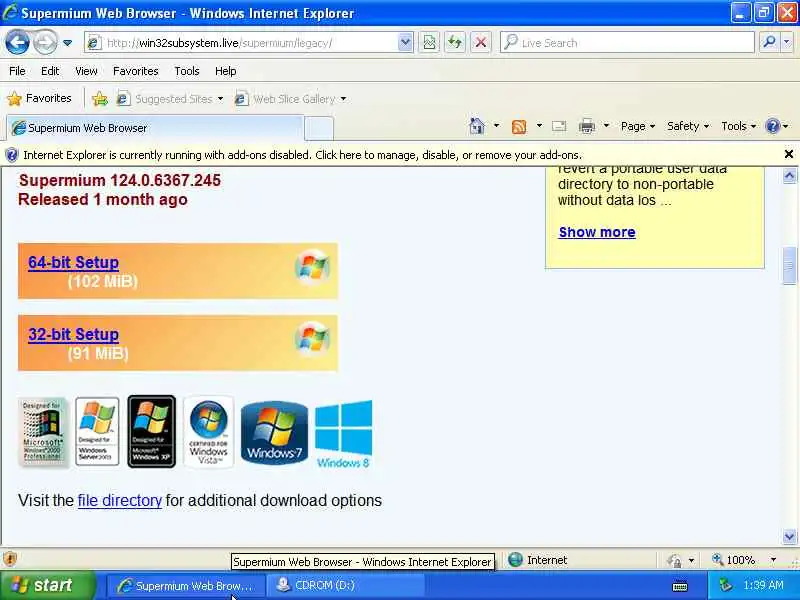Open the Favorites menu in menu bar
This screenshot has height=600, width=800.
click(136, 71)
